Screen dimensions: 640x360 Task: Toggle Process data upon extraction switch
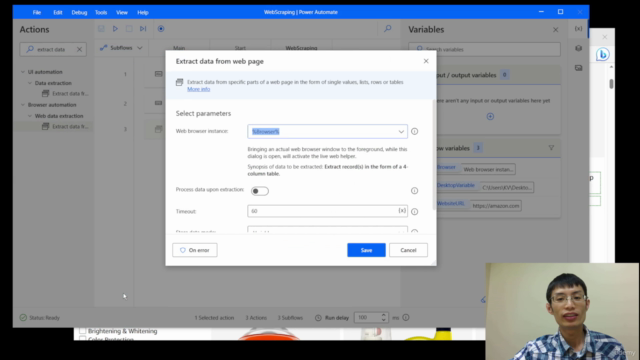pos(260,191)
